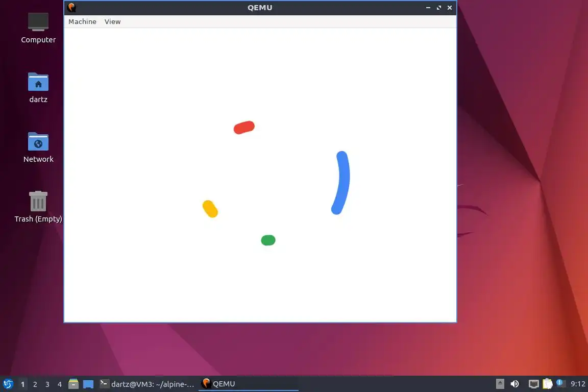
Task: Open the Lubuntu start menu bird icon
Action: [x=8, y=384]
